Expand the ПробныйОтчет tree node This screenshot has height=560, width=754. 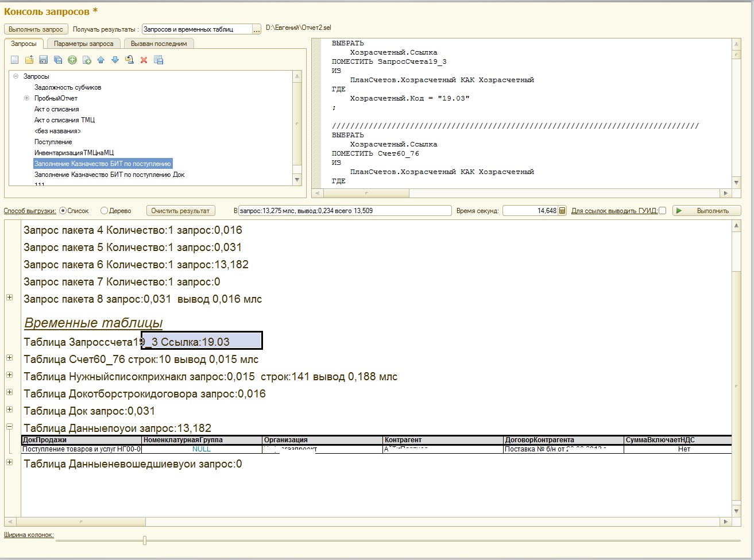pyautogui.click(x=26, y=98)
